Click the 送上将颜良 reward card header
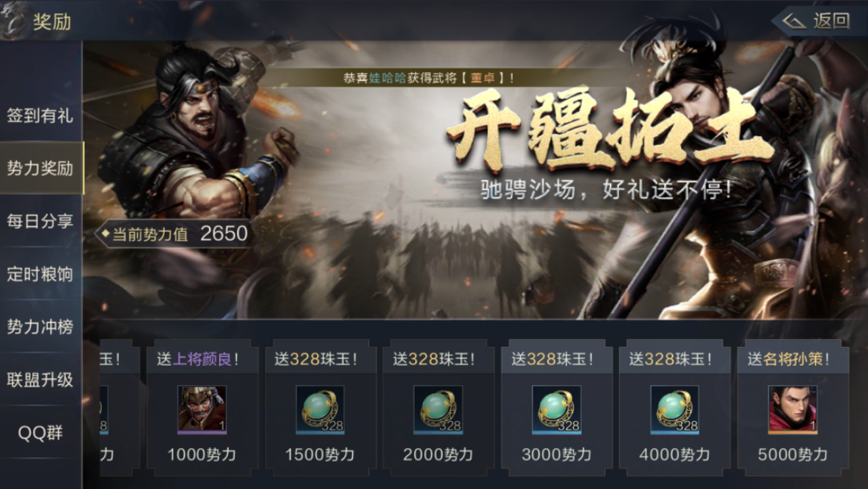868x489 pixels. point(202,359)
